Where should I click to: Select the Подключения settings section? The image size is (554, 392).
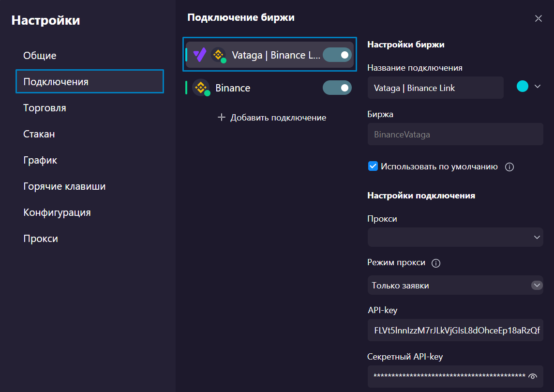pyautogui.click(x=90, y=82)
